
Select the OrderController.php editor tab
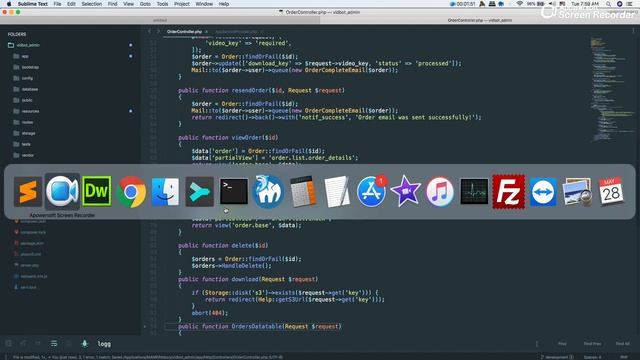pyautogui.click(x=184, y=31)
